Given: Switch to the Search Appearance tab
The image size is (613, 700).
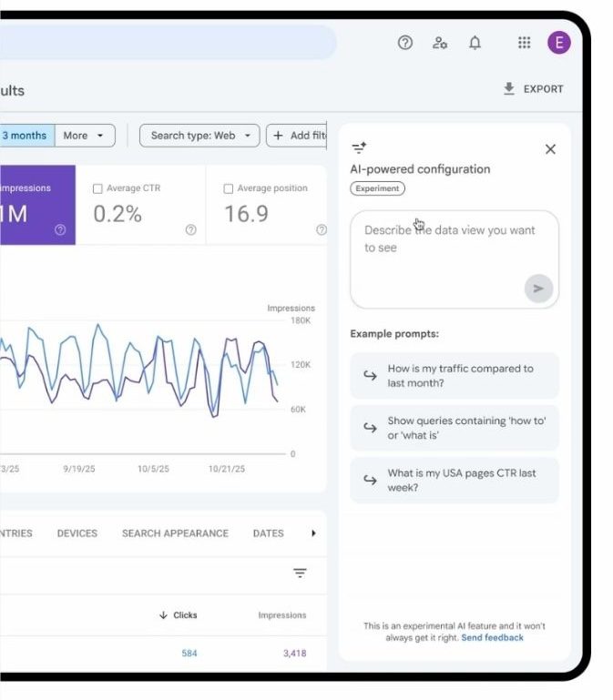Looking at the screenshot, I should click(x=175, y=533).
